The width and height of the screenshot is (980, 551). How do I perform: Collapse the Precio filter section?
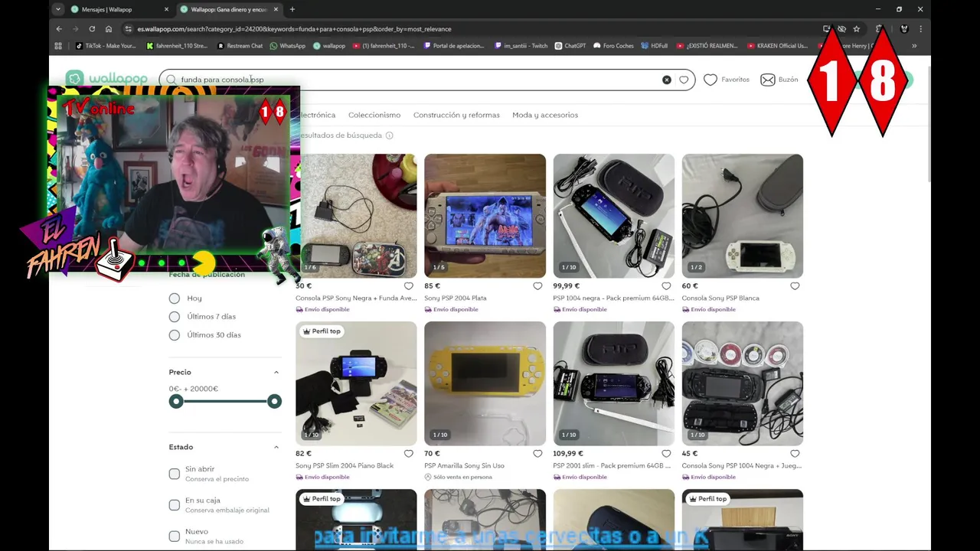(x=276, y=373)
